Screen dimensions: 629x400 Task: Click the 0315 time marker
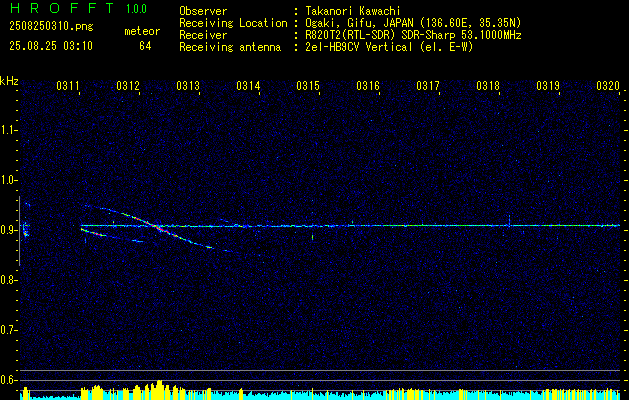[x=308, y=85]
